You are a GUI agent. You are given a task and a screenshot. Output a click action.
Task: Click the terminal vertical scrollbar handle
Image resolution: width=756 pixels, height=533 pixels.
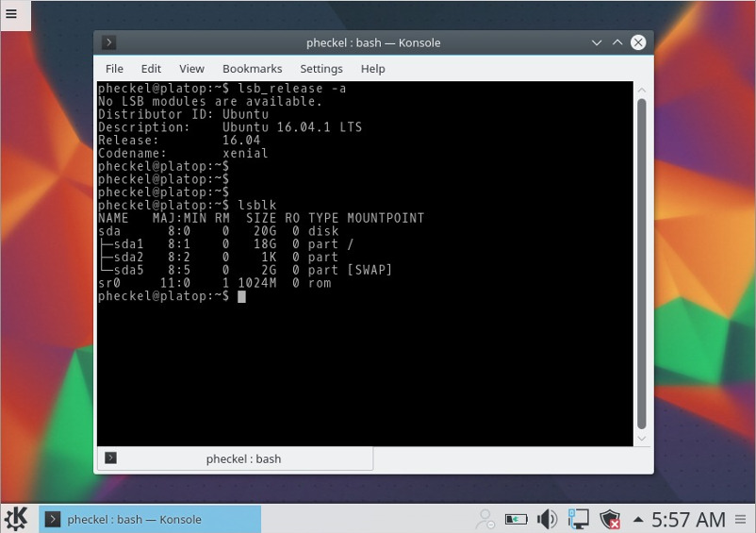[x=642, y=263]
